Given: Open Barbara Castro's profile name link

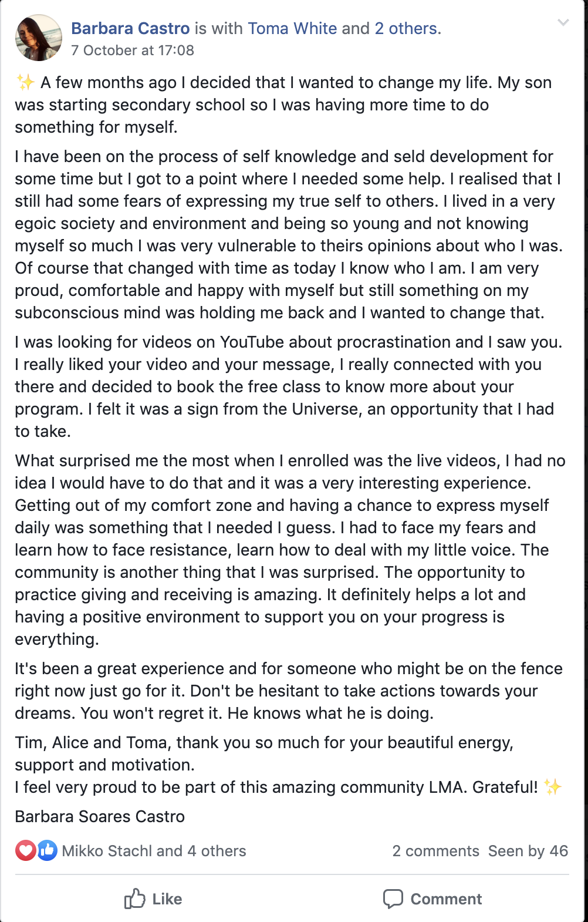Looking at the screenshot, I should 130,28.
